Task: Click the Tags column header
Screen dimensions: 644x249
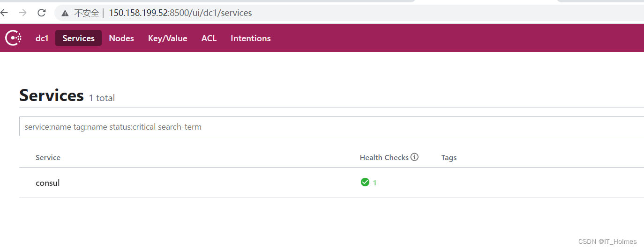Action: point(449,158)
